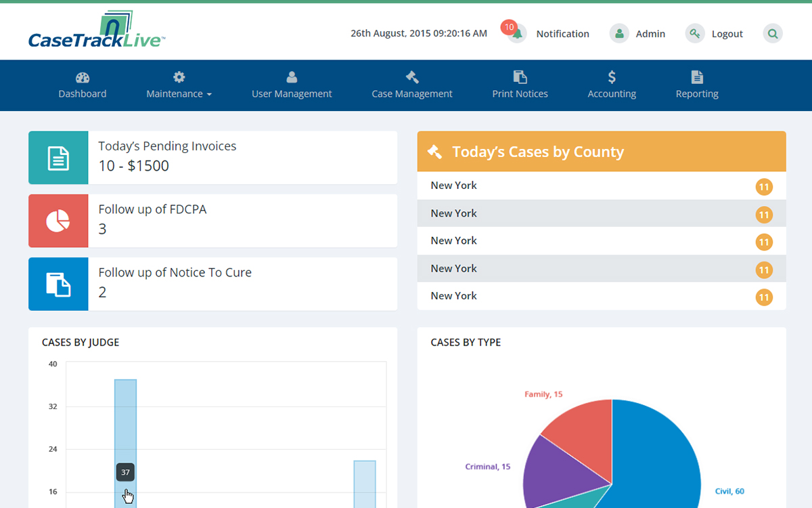Click the Logout key icon
This screenshot has width=812, height=508.
tap(695, 33)
